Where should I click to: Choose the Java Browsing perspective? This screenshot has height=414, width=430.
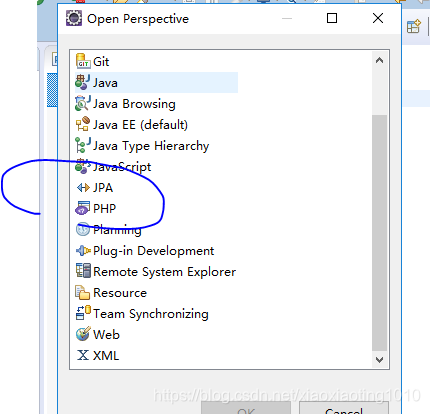click(134, 104)
